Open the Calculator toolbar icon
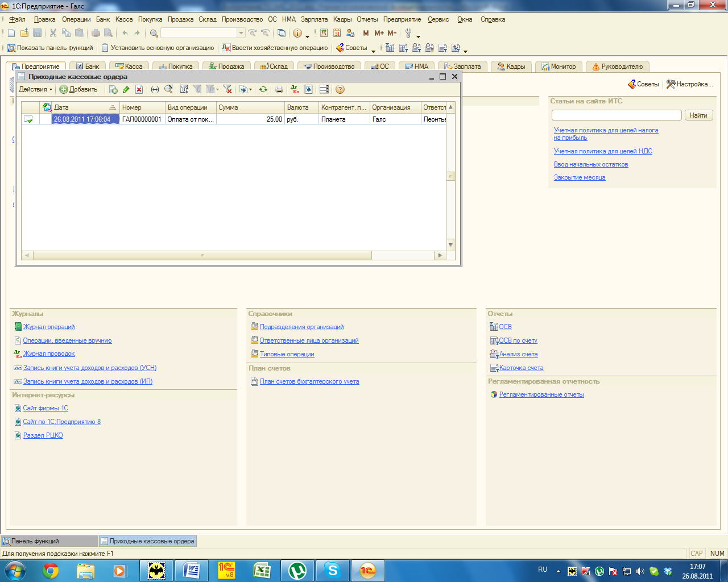This screenshot has width=728, height=582. [x=324, y=33]
